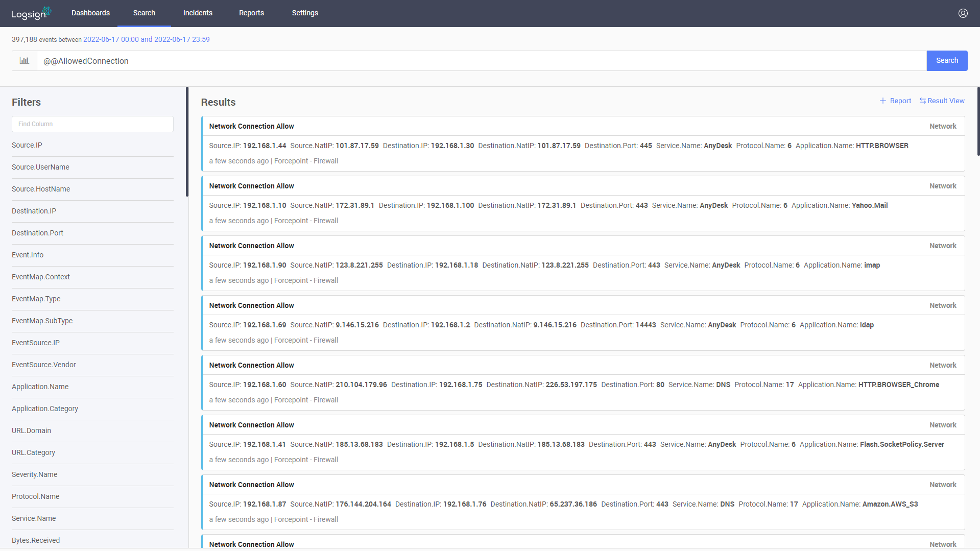Screen dimensions: 980x551
Task: Click Application.Name value ldap
Action: point(867,325)
